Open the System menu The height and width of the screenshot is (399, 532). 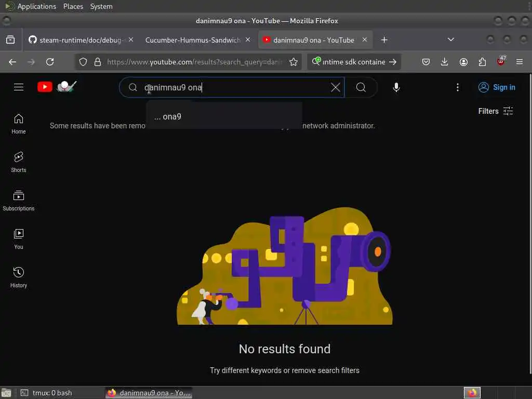coord(101,6)
